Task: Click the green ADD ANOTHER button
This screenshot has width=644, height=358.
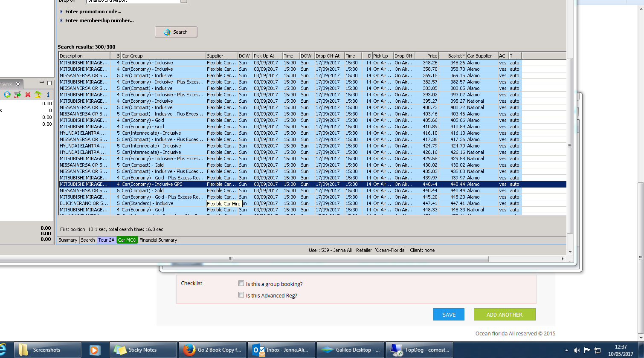Action: [x=505, y=315]
